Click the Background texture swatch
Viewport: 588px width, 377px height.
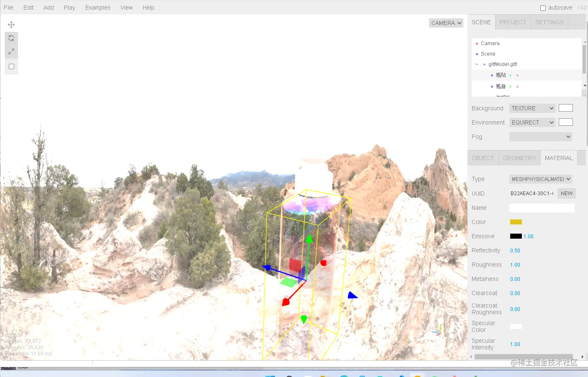point(566,108)
